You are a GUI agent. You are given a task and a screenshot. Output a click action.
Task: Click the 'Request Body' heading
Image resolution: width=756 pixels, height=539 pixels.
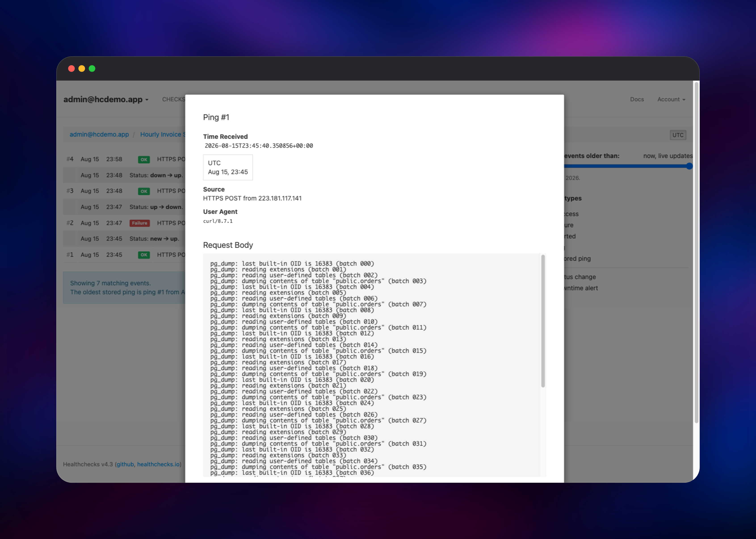228,245
